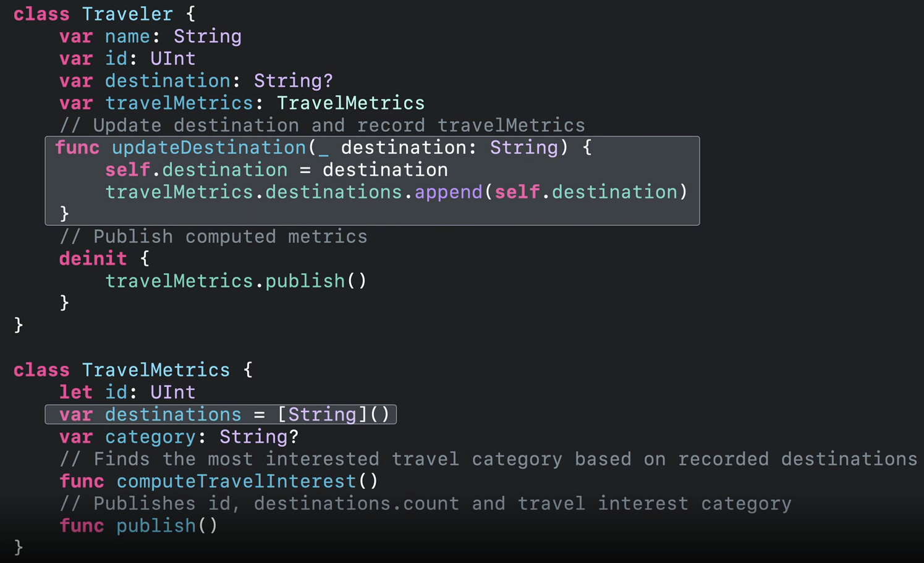Select the computeTravelInterest function name
The width and height of the screenshot is (924, 563).
(235, 481)
